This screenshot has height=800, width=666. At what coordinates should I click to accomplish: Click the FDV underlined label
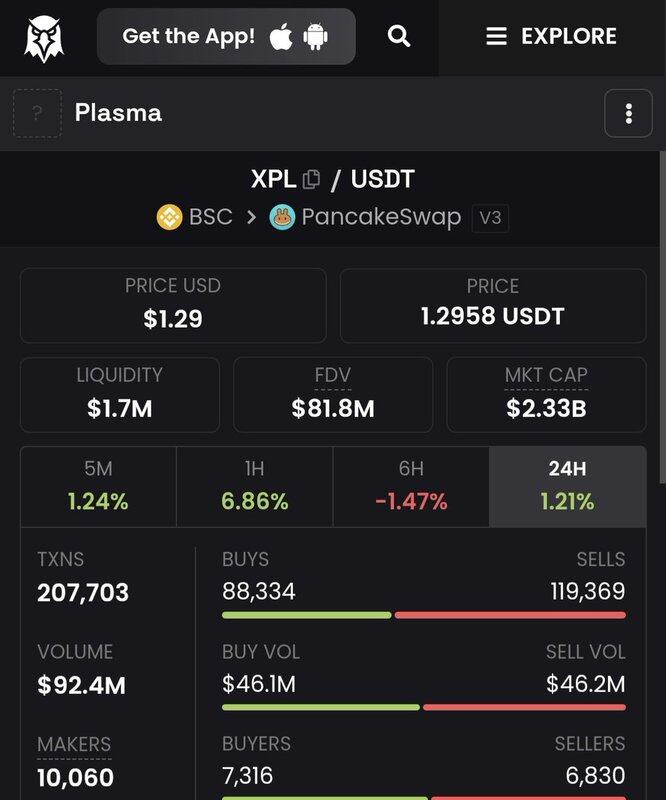[x=333, y=376]
